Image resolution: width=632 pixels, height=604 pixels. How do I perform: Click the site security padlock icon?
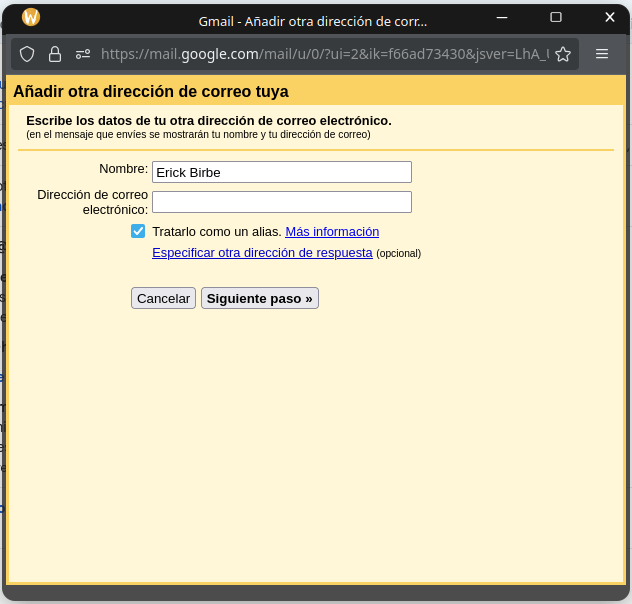click(55, 54)
